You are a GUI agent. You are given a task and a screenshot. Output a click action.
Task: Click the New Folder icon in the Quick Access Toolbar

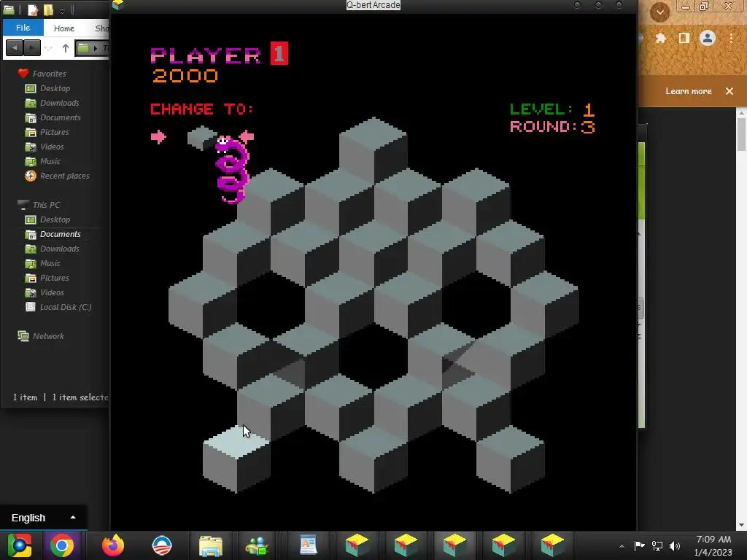pos(48,10)
